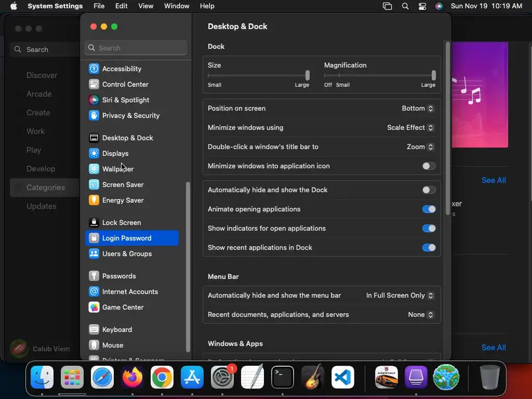The width and height of the screenshot is (532, 399).
Task: Launch Launchpad from the Dock
Action: coord(72,377)
